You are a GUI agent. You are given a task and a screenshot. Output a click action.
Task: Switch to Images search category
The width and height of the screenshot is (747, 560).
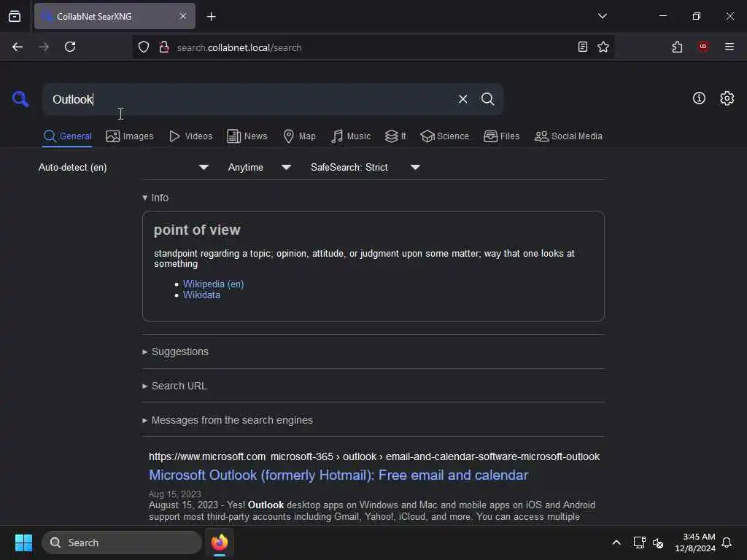(130, 136)
